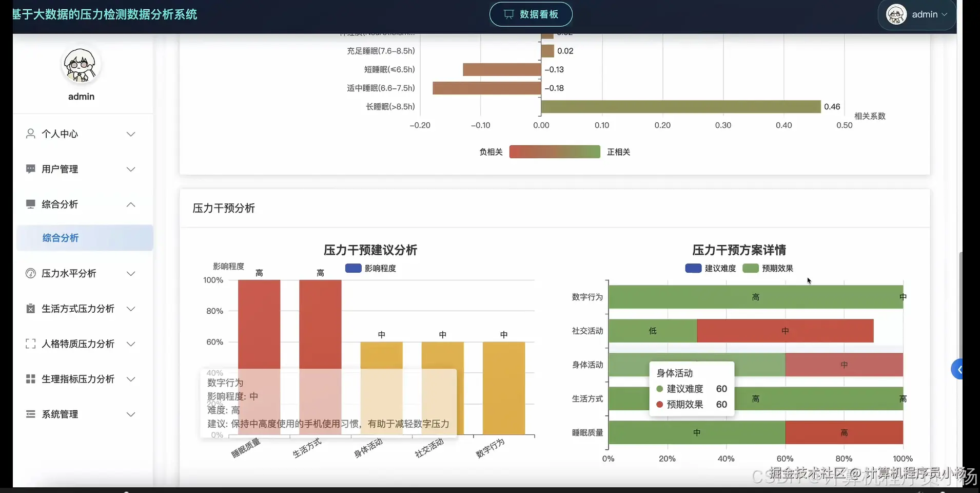
Task: Click the red 社交活动 中 bar segment
Action: 785,331
